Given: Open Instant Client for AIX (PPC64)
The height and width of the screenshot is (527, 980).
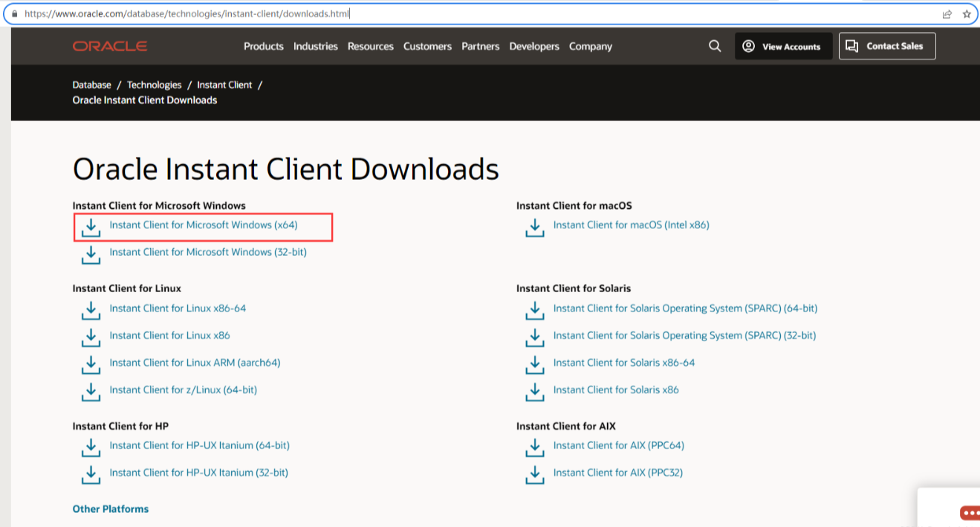Looking at the screenshot, I should click(x=619, y=445).
